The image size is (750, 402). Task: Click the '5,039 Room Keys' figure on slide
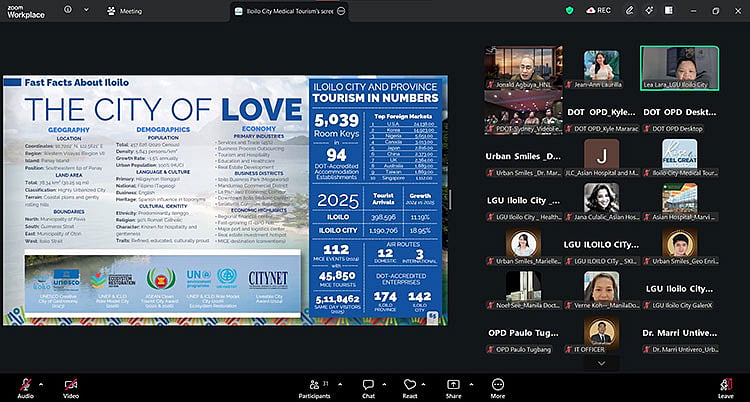tap(336, 126)
